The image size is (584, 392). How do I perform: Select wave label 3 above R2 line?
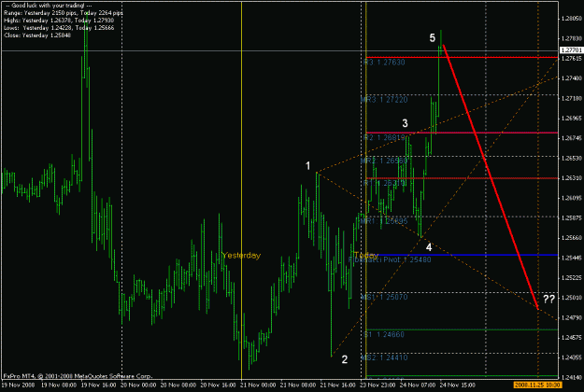(405, 123)
